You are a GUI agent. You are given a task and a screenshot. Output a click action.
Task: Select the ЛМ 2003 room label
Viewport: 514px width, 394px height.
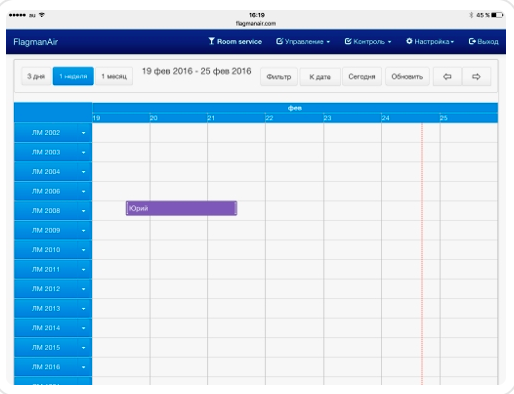[x=46, y=152]
